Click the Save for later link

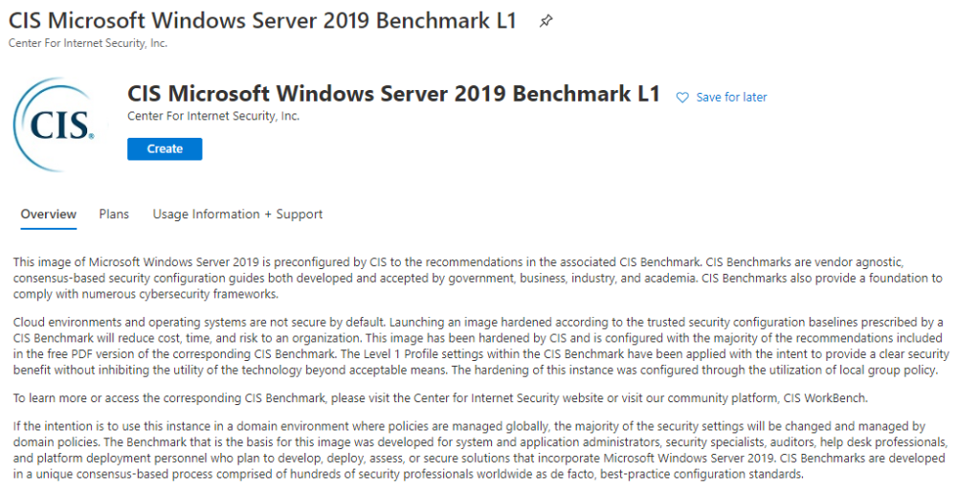(731, 98)
